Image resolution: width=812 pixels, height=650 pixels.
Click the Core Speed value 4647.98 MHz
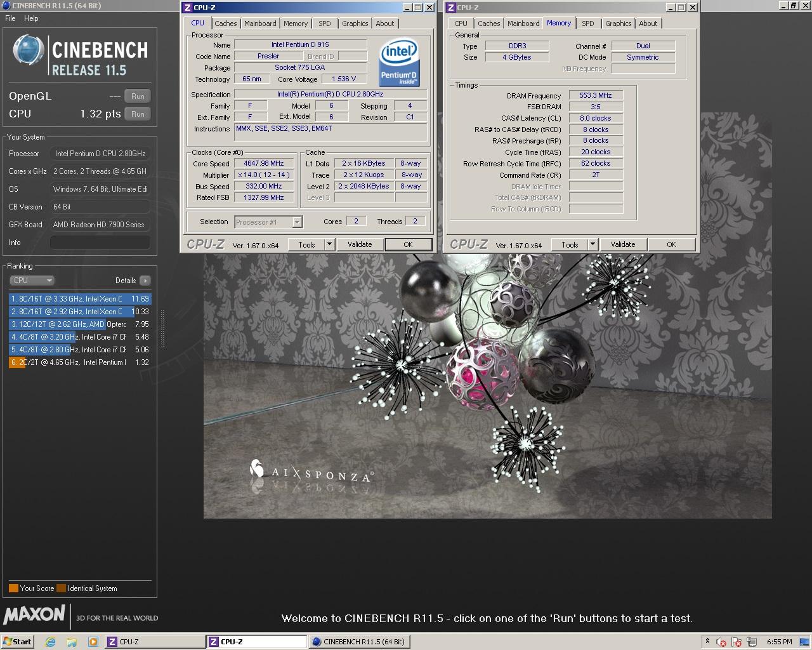click(264, 163)
